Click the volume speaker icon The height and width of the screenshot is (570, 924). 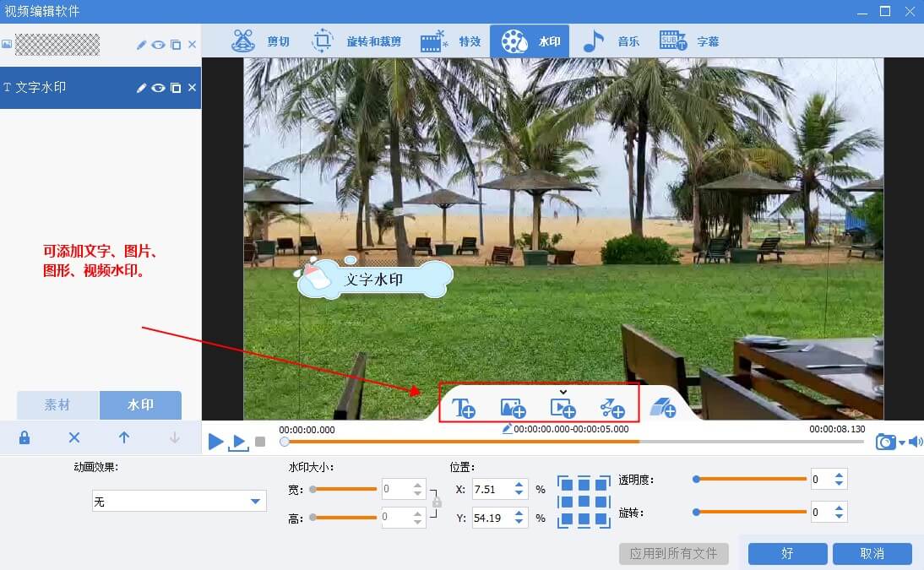point(916,442)
